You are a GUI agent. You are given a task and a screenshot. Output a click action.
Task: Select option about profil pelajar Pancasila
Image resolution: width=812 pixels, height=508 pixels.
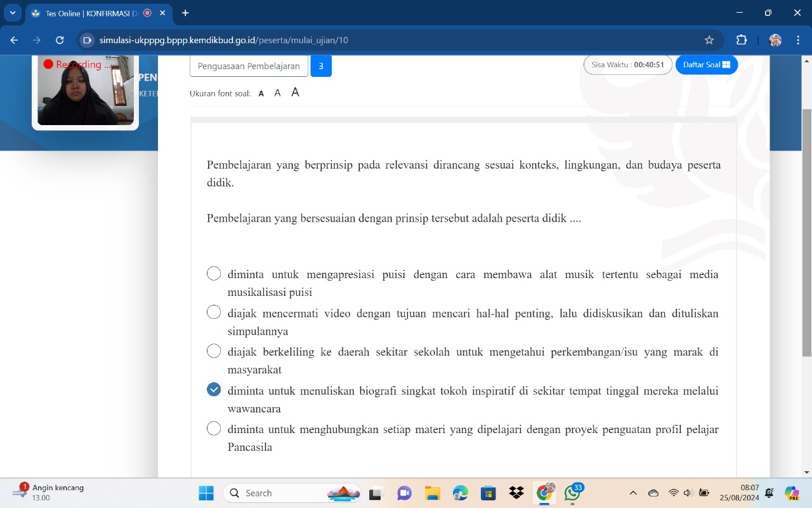pos(214,429)
